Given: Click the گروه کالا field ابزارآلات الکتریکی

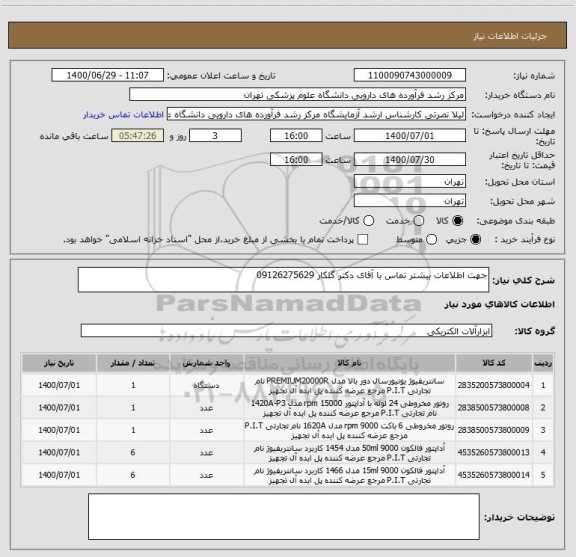Looking at the screenshot, I should [x=286, y=331].
